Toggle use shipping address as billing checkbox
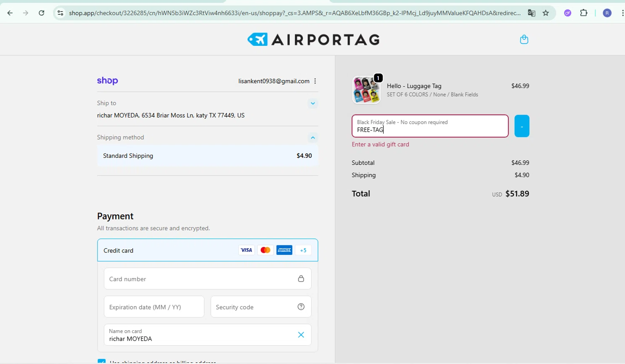The image size is (625, 364). pos(101,362)
